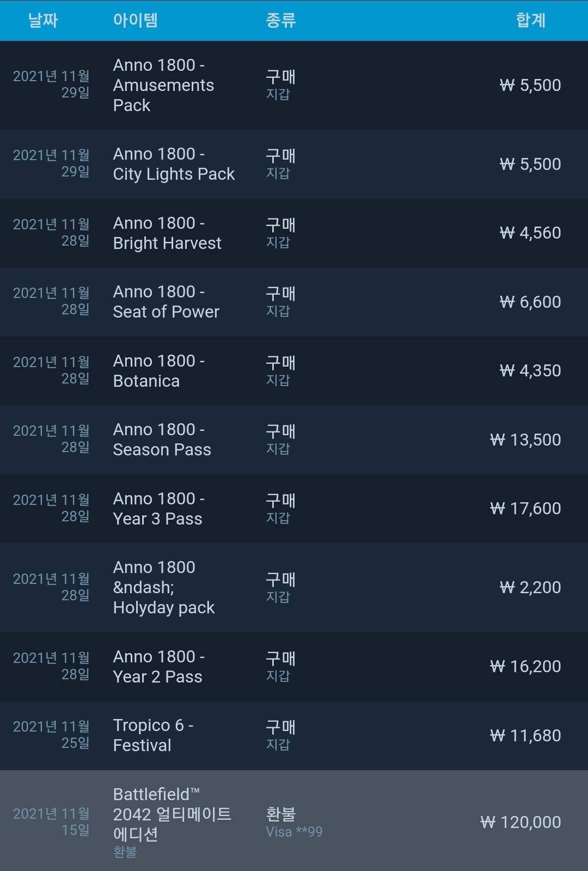The height and width of the screenshot is (871, 588).
Task: Open the Anno 1800 - Season Pass purchase
Action: tap(162, 440)
